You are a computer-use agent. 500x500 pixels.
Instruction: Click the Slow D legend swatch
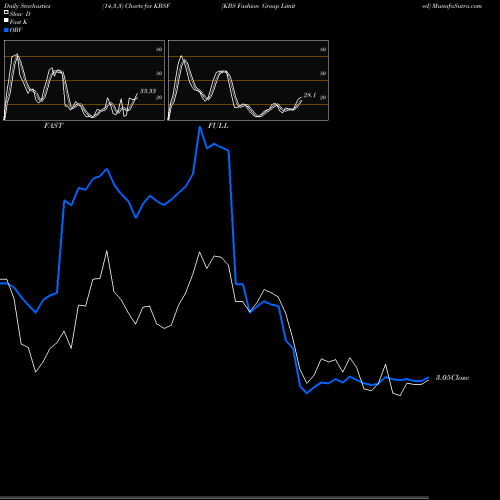[x=6, y=12]
